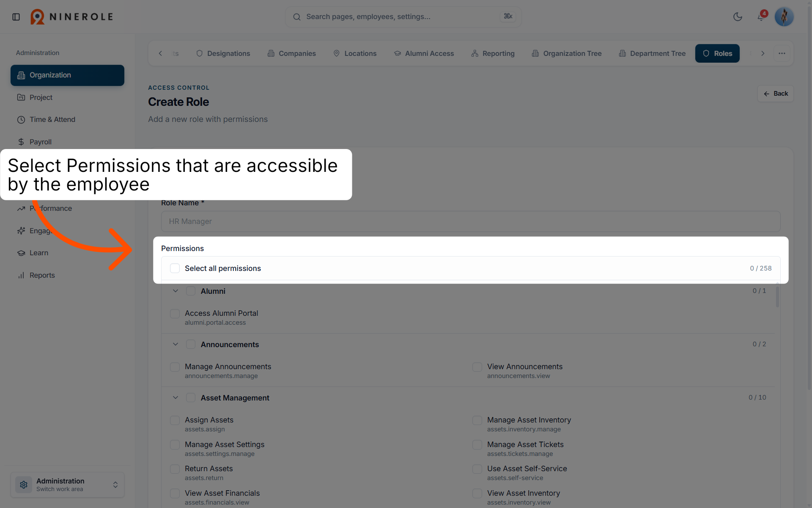This screenshot has height=508, width=812.
Task: Open Payroll section in sidebar
Action: [67, 142]
